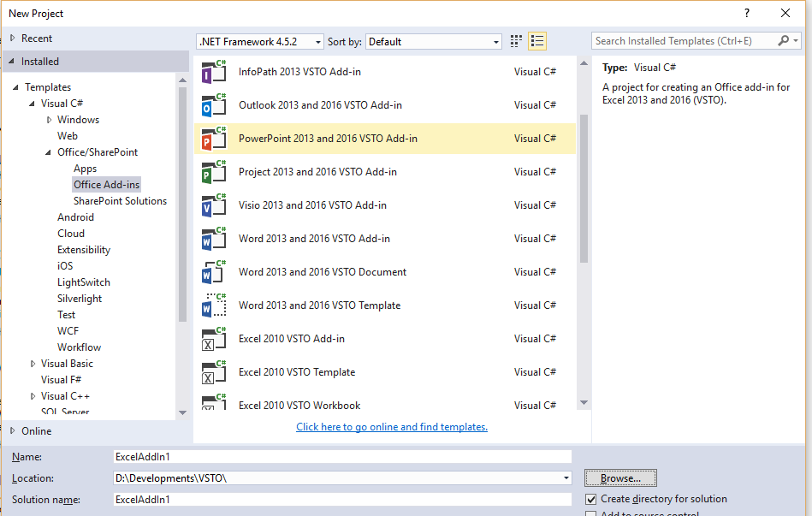
Task: Expand the Visual C++ tree node
Action: [33, 396]
